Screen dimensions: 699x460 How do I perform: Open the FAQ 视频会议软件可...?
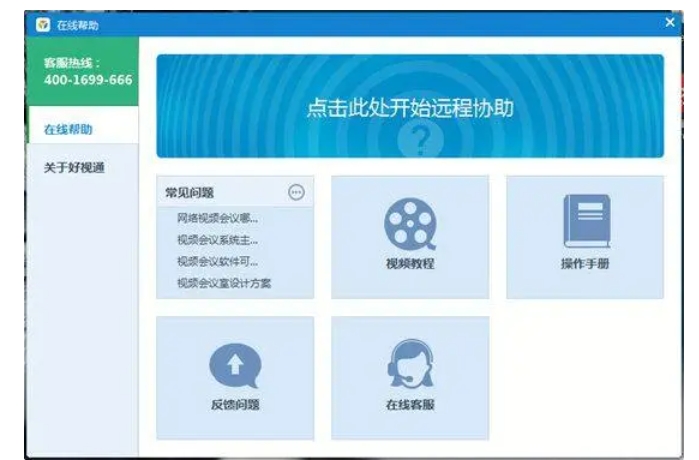coord(217,261)
